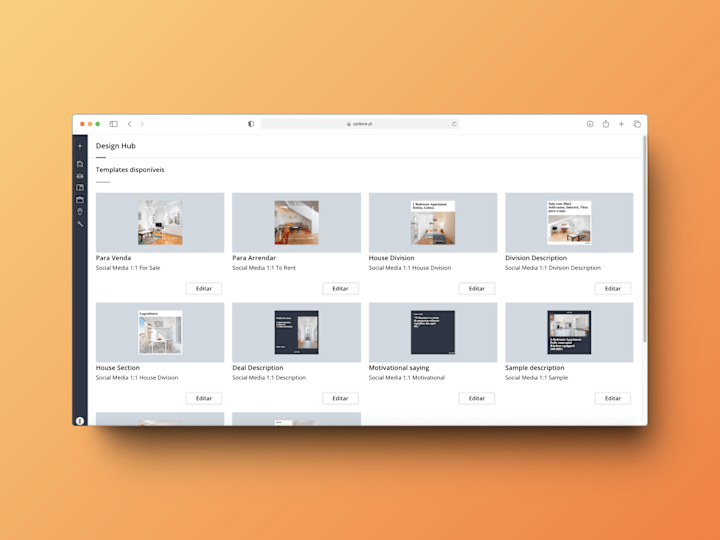This screenshot has height=540, width=720.
Task: Click Editar for House Section template
Action: pos(204,398)
